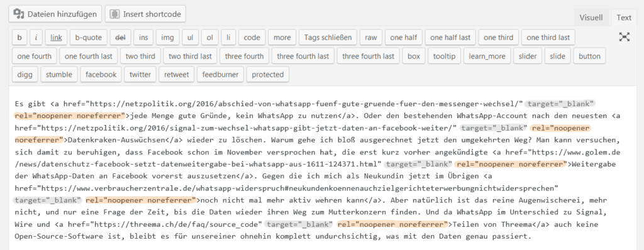Insert the three fourth column shortcode
Screen dimensions: 644x250
tap(245, 57)
